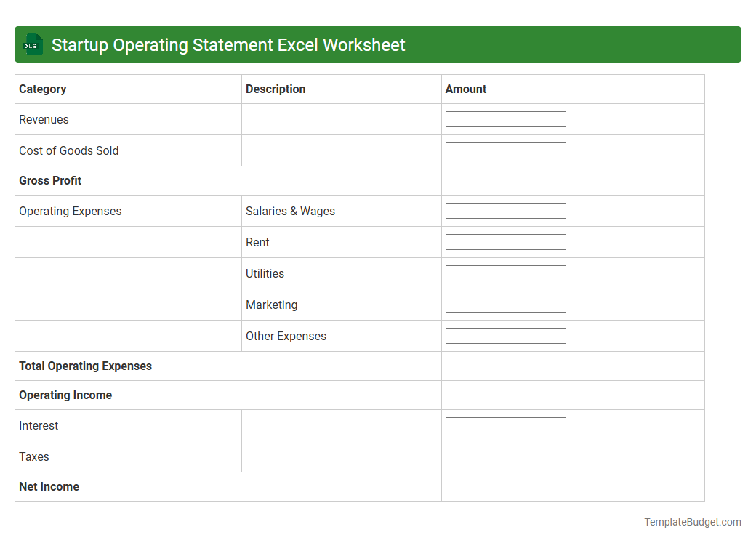756x543 pixels.
Task: Select the Description column header
Action: pyautogui.click(x=276, y=89)
